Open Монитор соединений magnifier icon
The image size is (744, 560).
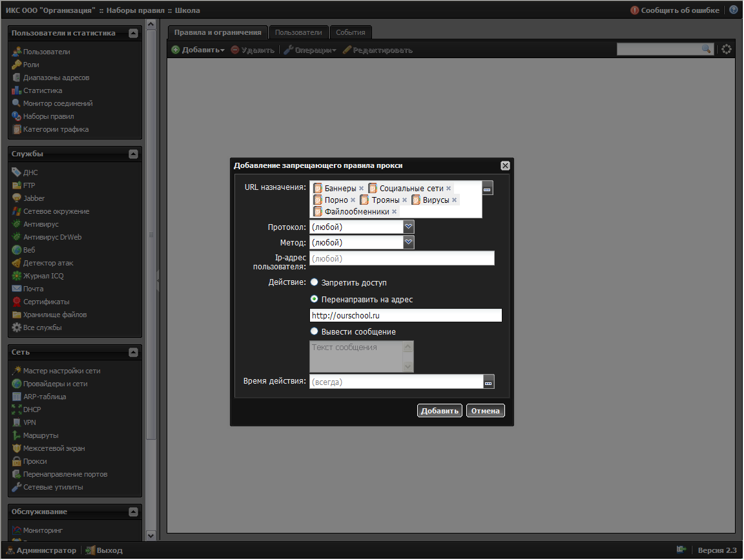17,103
